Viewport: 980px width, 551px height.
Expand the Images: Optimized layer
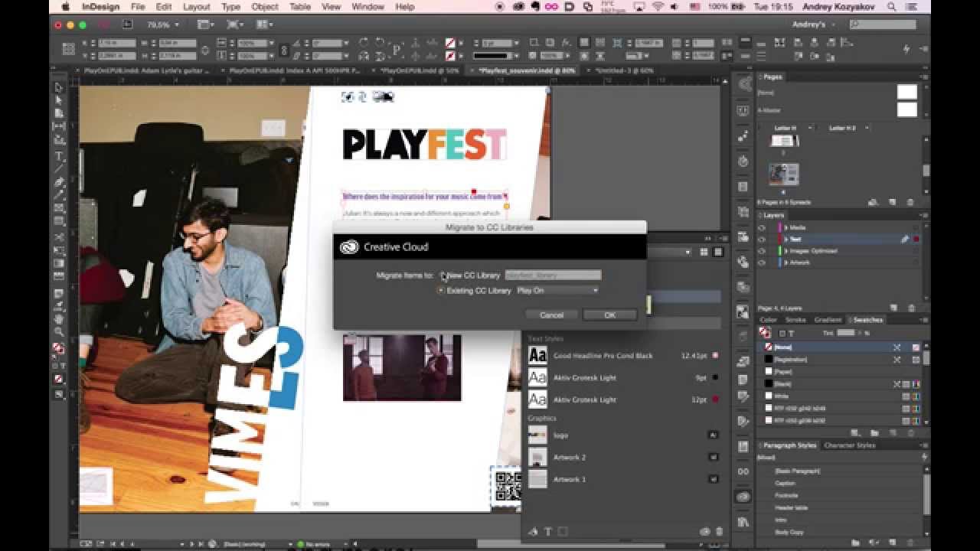coord(786,250)
